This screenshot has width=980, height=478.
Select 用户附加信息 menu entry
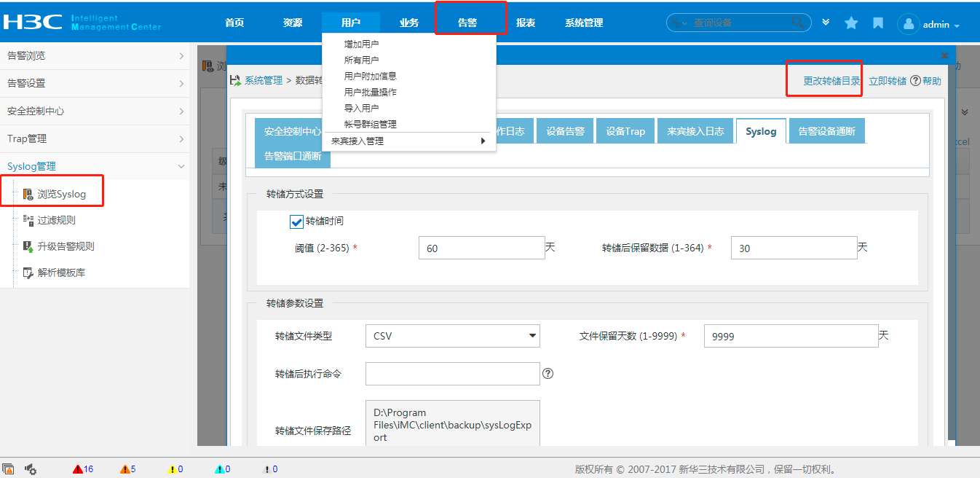coord(370,77)
